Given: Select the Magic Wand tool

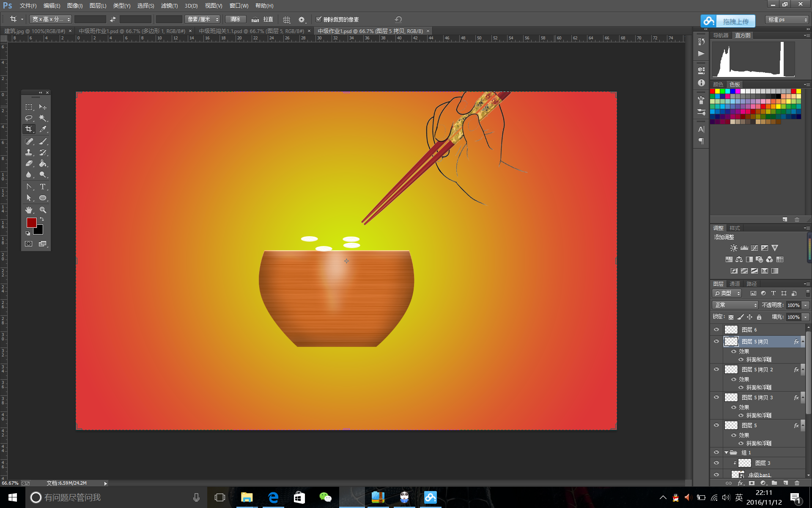Looking at the screenshot, I should [x=43, y=118].
